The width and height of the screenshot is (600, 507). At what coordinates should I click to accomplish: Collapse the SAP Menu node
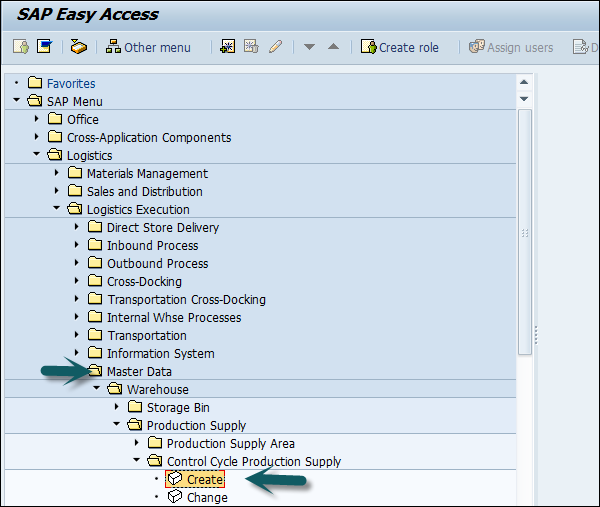[17, 101]
